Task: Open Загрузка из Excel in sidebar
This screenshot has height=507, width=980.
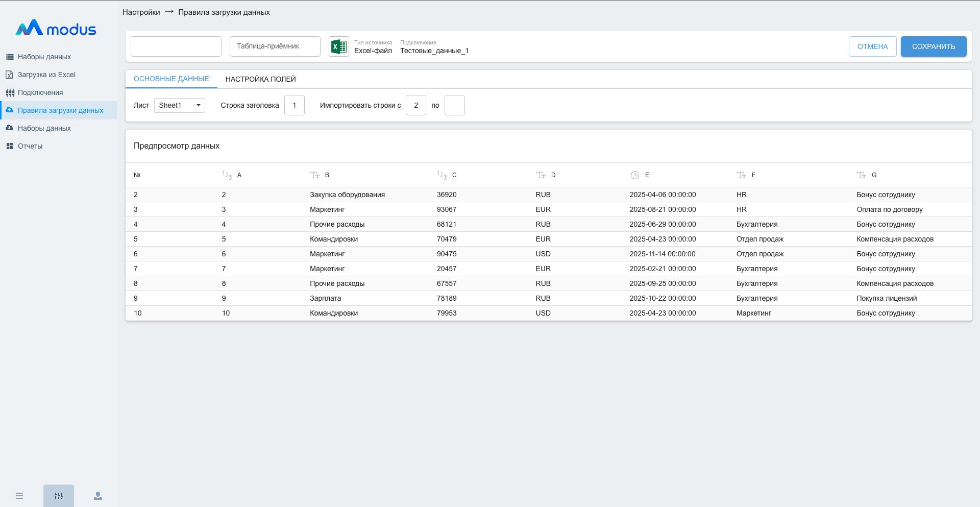Action: 46,75
